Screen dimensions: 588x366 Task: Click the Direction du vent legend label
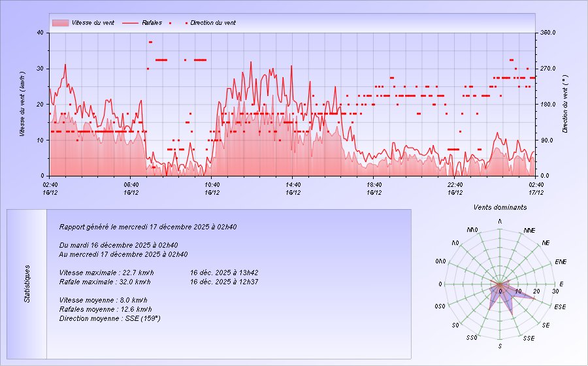(x=213, y=23)
